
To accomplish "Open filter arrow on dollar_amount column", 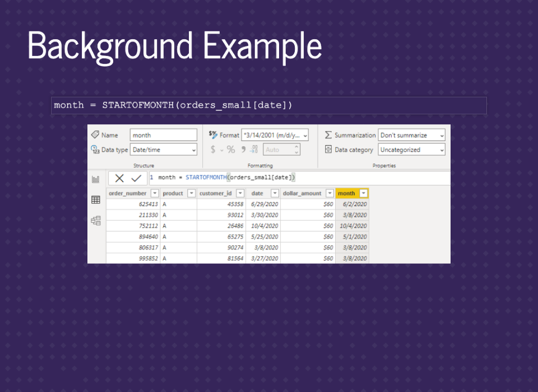I will pyautogui.click(x=330, y=193).
